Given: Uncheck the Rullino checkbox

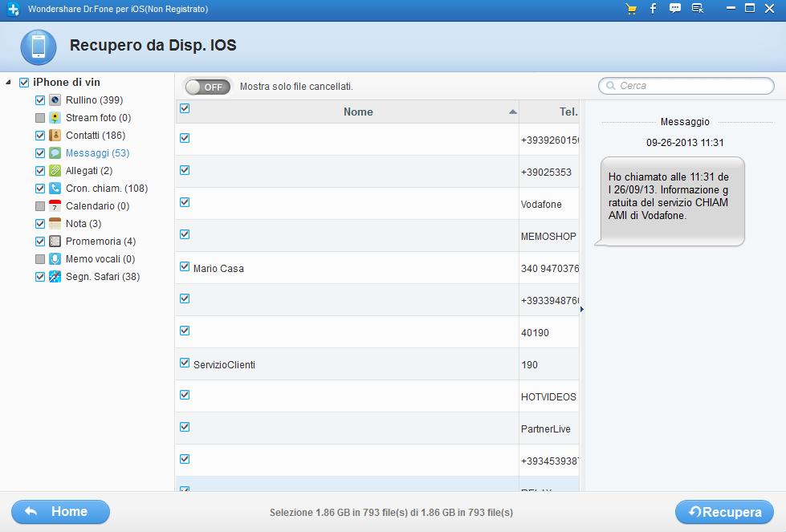Looking at the screenshot, I should tap(40, 100).
